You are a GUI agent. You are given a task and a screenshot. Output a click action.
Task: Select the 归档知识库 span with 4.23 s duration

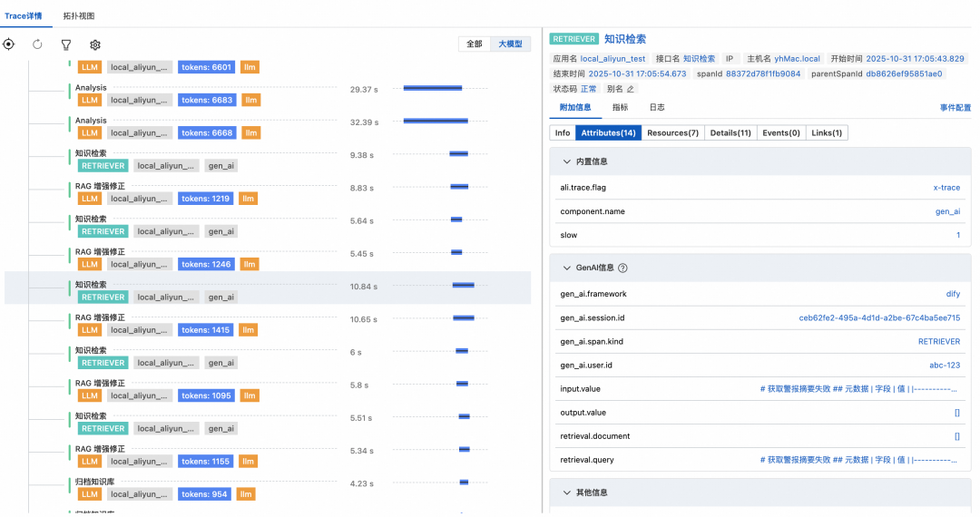pyautogui.click(x=95, y=481)
